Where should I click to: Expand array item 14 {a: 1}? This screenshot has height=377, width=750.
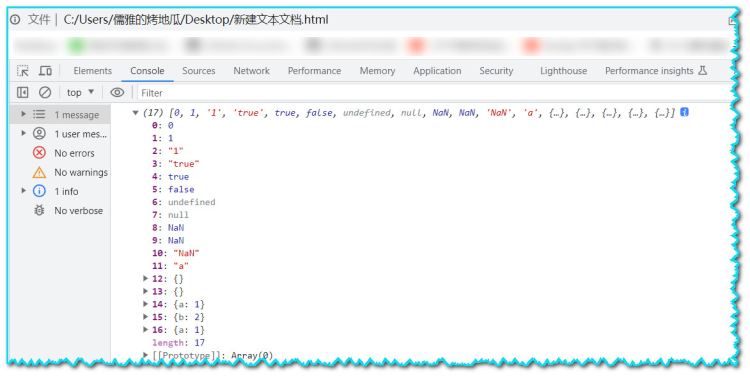[145, 303]
